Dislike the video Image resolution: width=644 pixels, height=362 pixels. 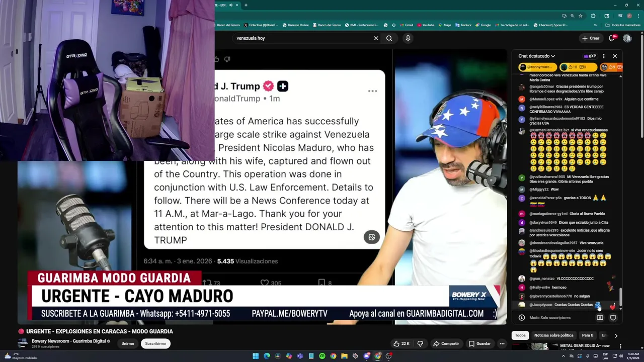click(420, 344)
